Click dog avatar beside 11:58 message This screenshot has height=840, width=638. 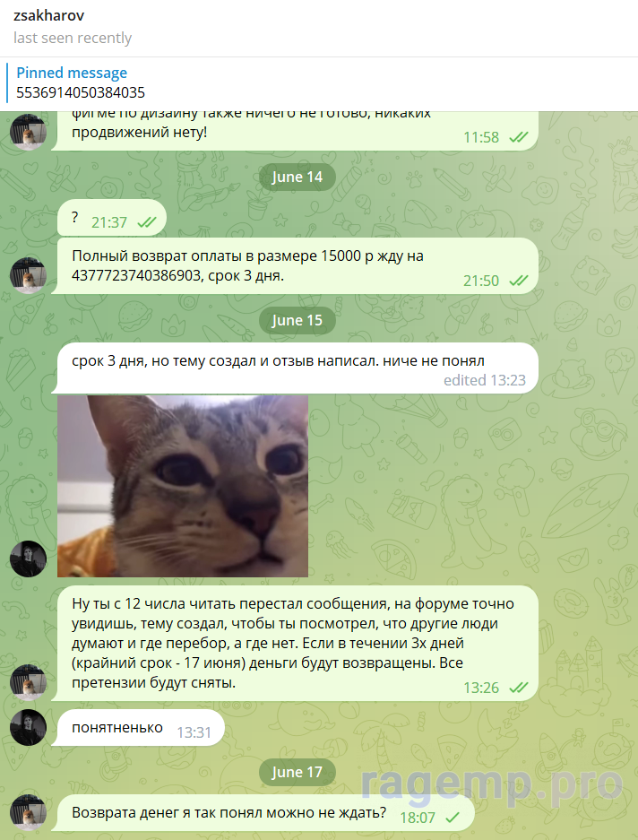tap(28, 132)
